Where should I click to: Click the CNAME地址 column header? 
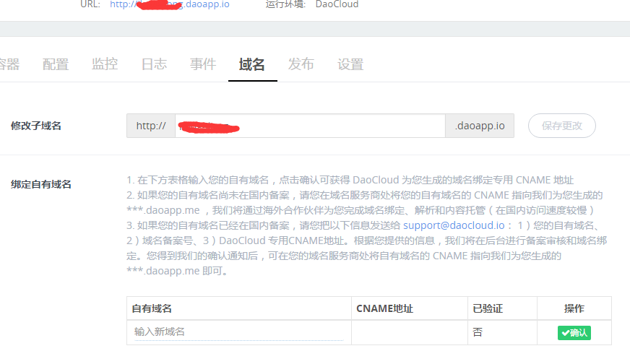385,308
